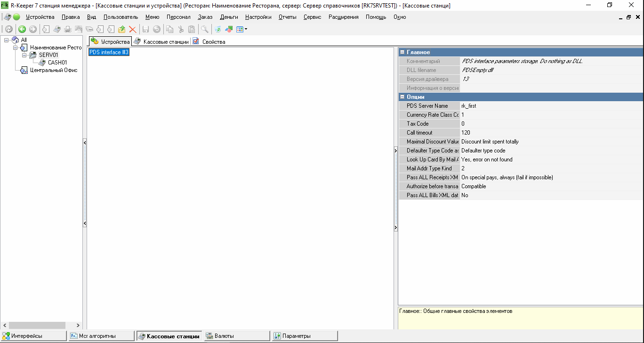644x343 pixels.
Task: Click the Call timeout value 120
Action: [551, 133]
